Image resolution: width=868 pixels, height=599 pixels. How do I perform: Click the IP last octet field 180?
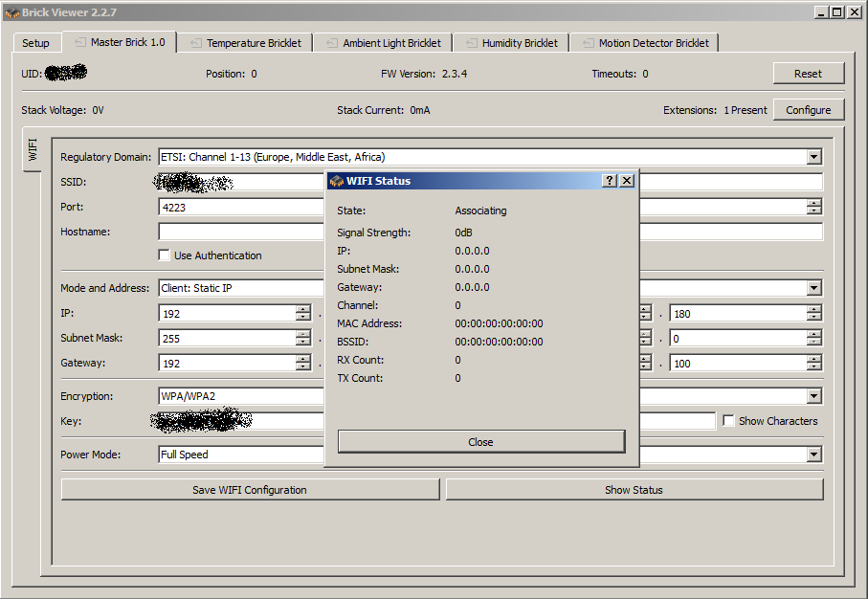[739, 313]
